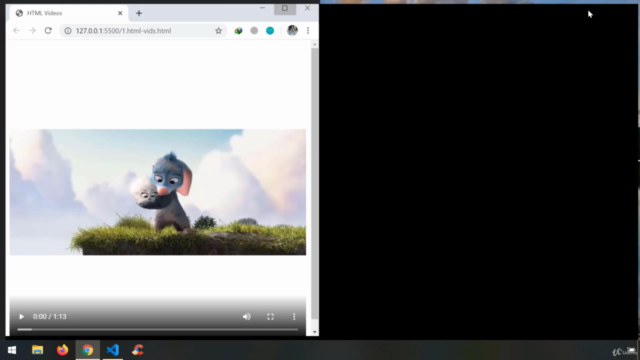Open Firefox from taskbar
Image resolution: width=640 pixels, height=360 pixels.
point(62,350)
